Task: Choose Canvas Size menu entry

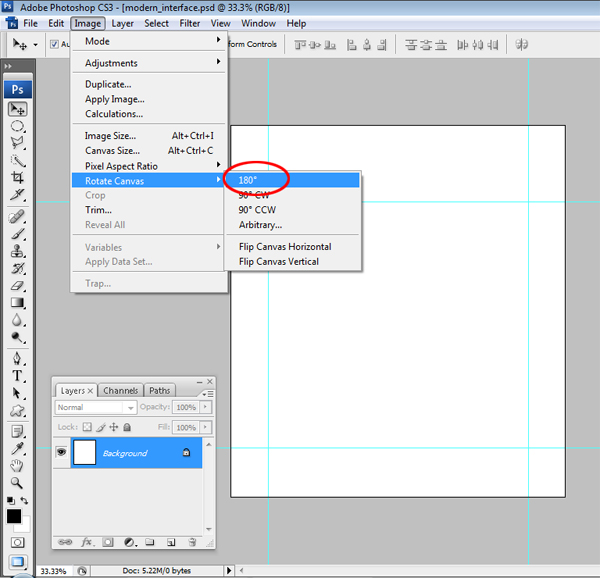Action: [149, 151]
